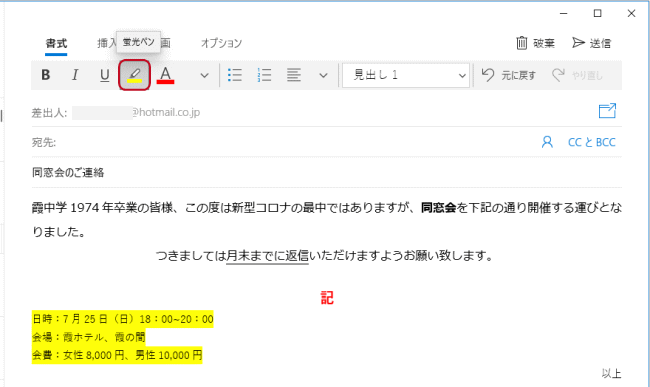The image size is (650, 387).
Task: Insert a bulleted list
Action: tap(235, 75)
